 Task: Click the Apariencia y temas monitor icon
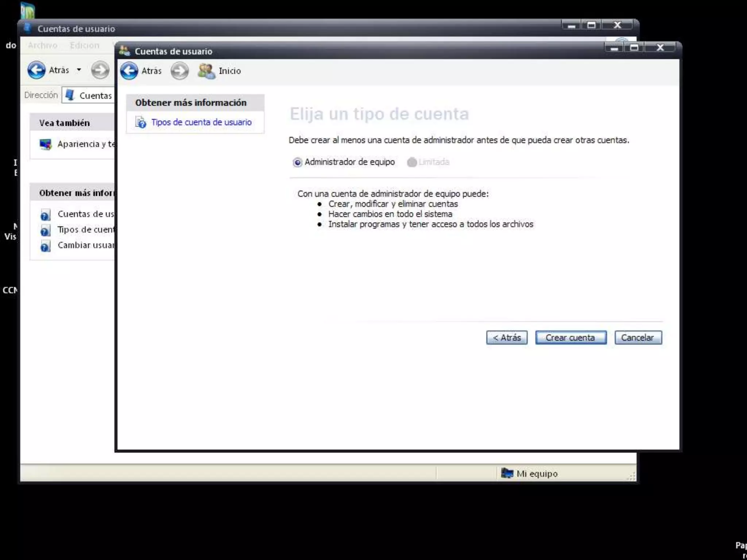(x=46, y=144)
